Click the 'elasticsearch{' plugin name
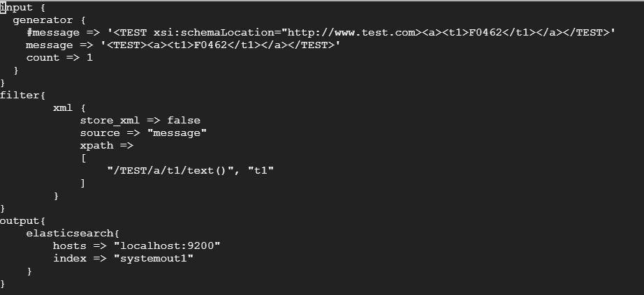 (x=73, y=234)
